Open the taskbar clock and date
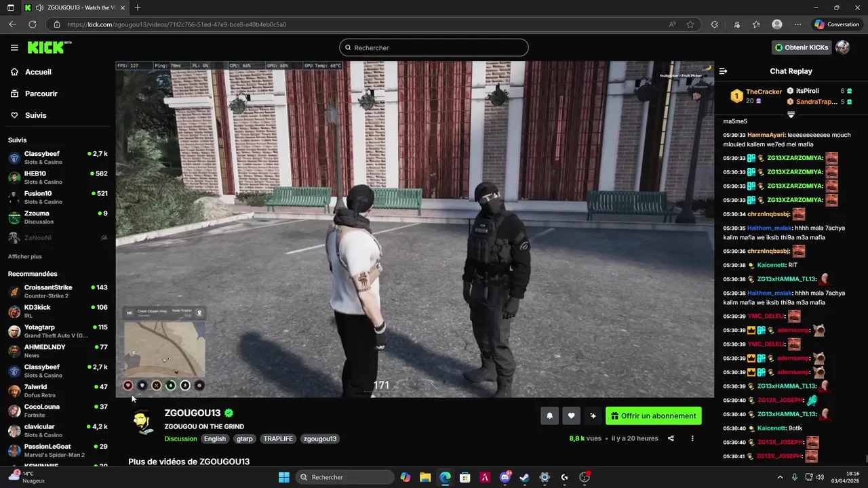 [x=847, y=477]
